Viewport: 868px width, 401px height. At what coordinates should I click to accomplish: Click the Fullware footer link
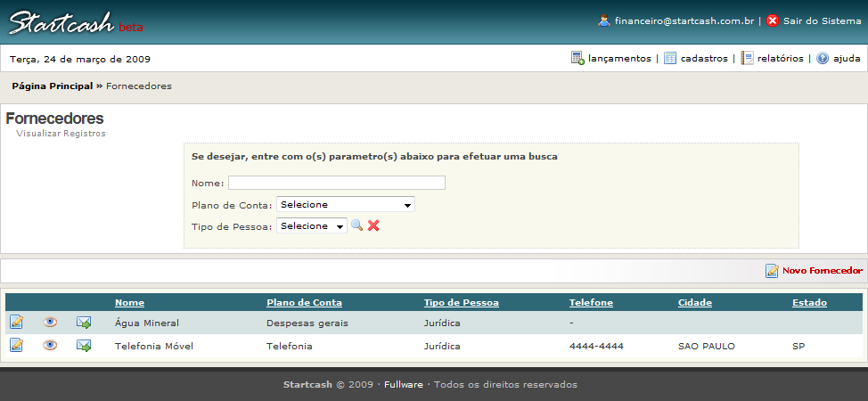[404, 384]
